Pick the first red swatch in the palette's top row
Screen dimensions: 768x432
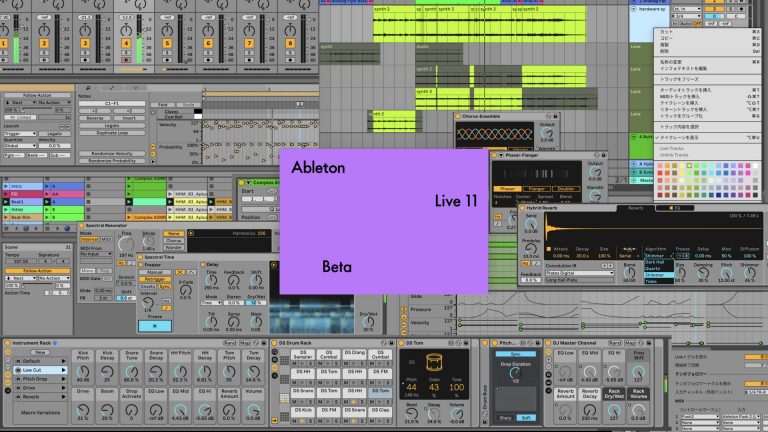[660, 166]
